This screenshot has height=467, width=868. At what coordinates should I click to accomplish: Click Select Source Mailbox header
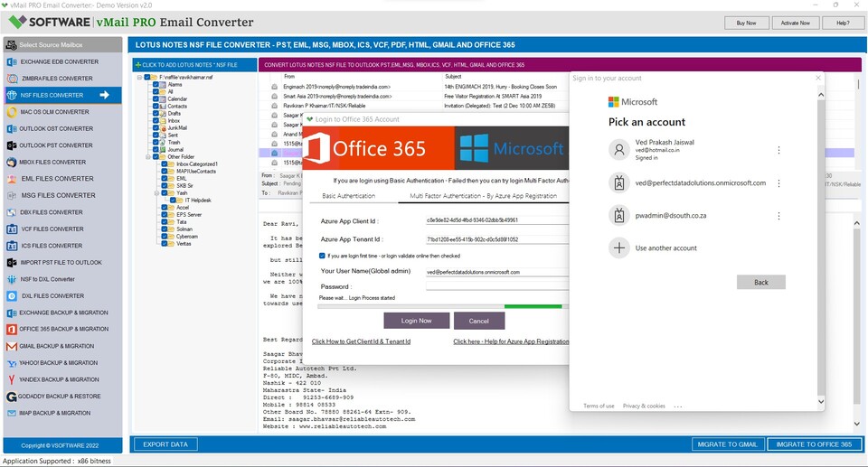(x=62, y=45)
